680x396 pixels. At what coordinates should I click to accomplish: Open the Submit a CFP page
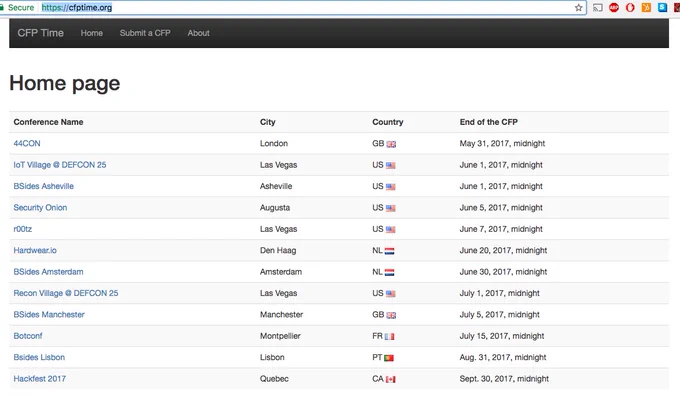pyautogui.click(x=145, y=33)
